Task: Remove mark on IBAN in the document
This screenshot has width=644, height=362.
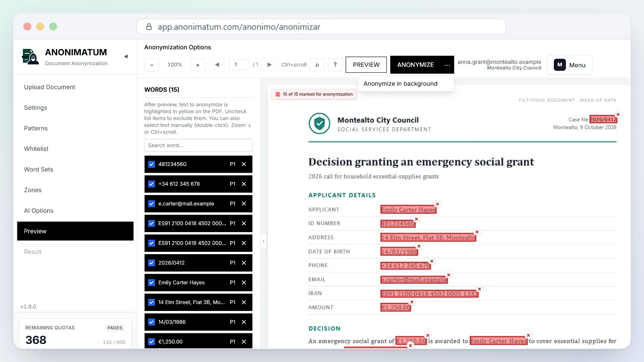Action: tap(479, 289)
